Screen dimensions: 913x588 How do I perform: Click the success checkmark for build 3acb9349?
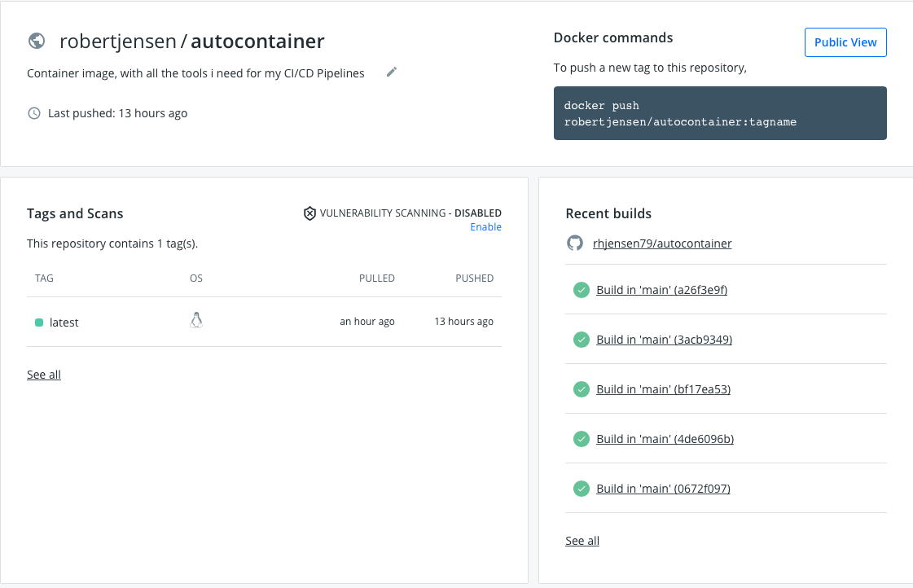click(581, 340)
